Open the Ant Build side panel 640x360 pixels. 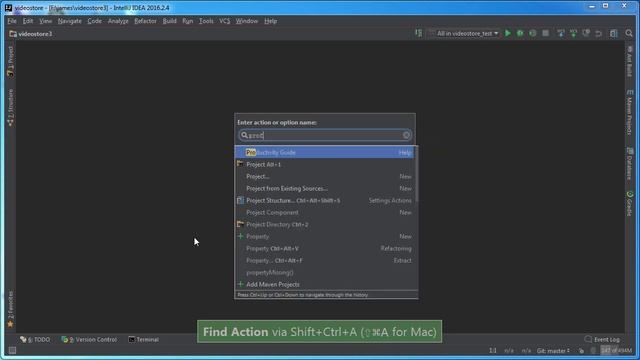click(x=629, y=61)
